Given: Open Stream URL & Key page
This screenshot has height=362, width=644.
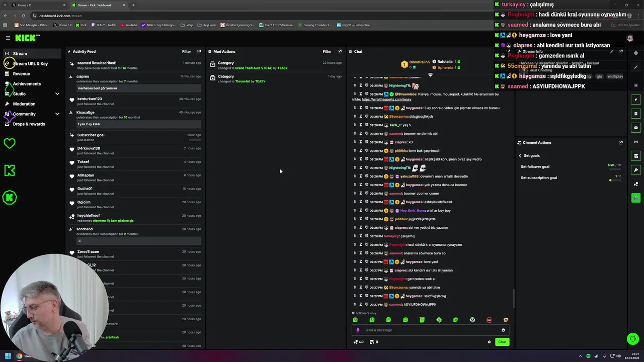Looking at the screenshot, I should (x=30, y=63).
